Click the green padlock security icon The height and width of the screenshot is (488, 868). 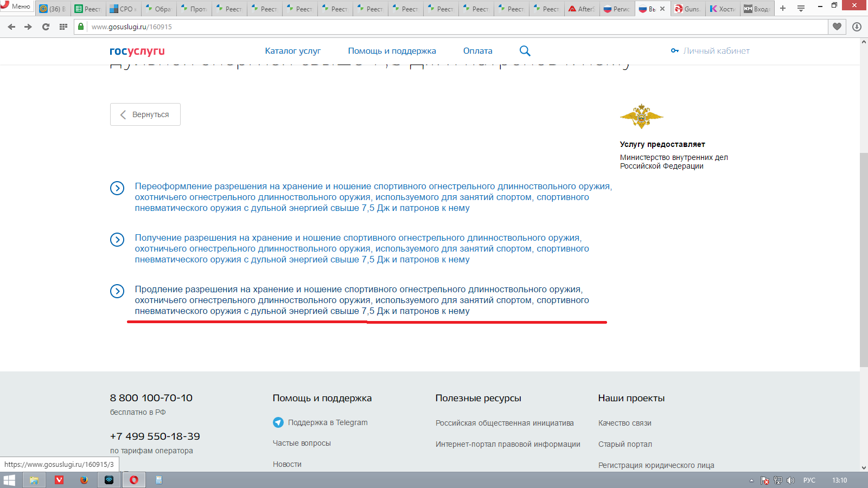(81, 27)
